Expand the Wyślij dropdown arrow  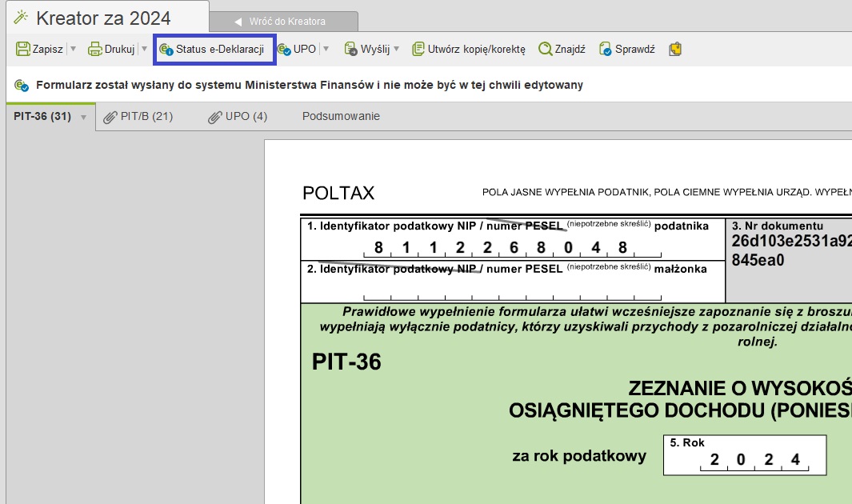click(x=397, y=50)
